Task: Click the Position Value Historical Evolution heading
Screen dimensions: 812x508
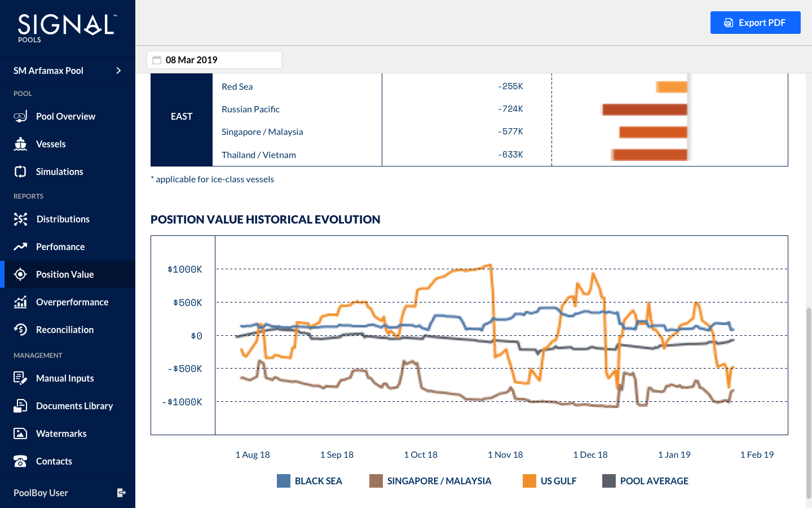Action: coord(266,220)
